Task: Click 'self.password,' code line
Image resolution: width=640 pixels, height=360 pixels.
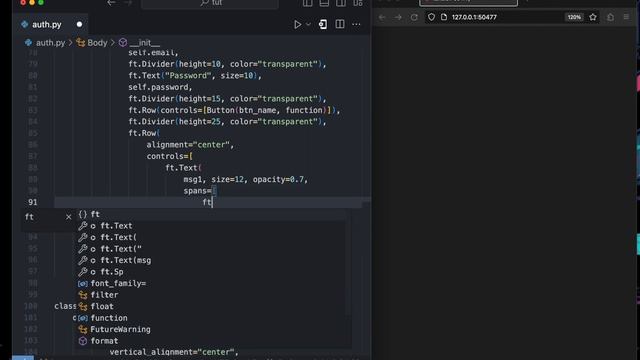Action: [160, 87]
